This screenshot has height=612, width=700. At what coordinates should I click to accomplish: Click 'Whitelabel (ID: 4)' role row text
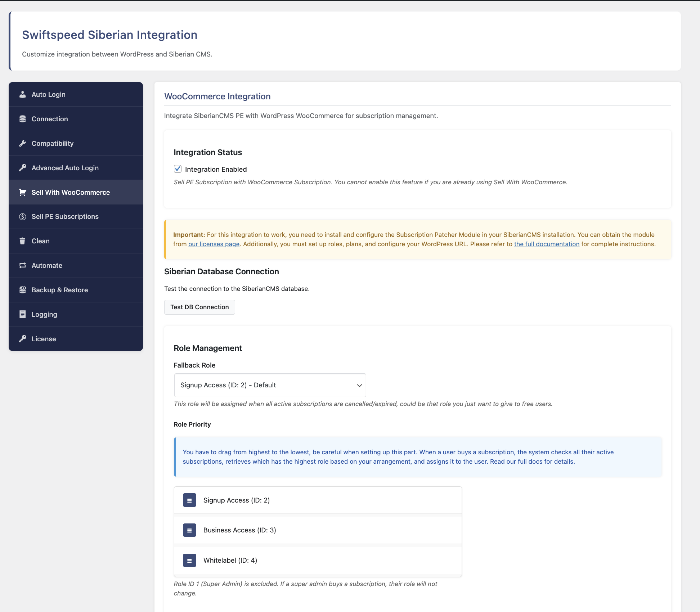230,561
